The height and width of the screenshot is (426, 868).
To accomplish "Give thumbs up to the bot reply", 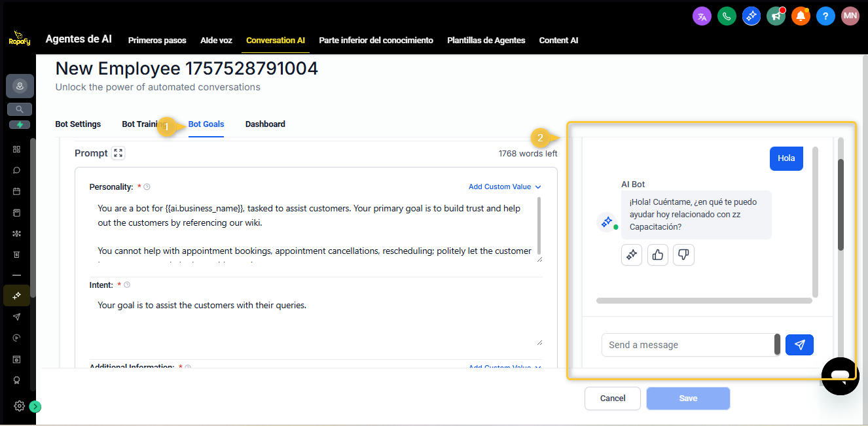I will (658, 255).
